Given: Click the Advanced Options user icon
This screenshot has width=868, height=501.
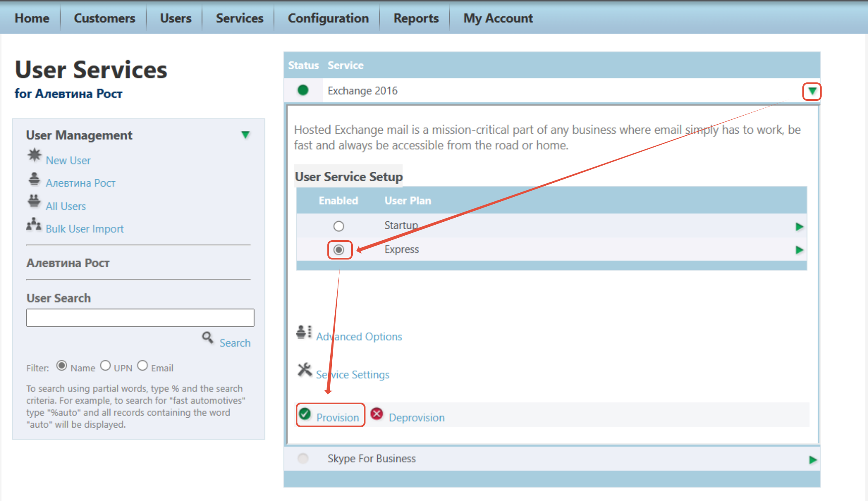Looking at the screenshot, I should tap(304, 332).
